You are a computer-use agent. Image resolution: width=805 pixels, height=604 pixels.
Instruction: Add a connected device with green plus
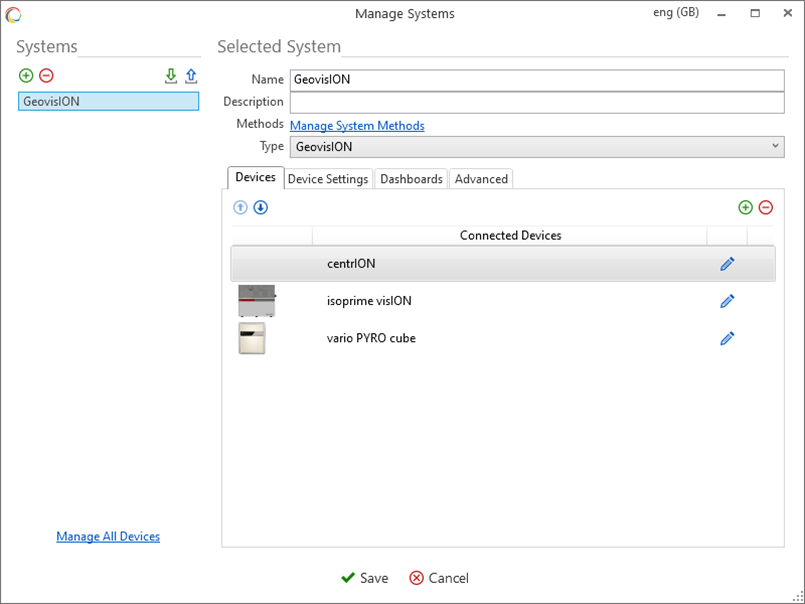745,207
